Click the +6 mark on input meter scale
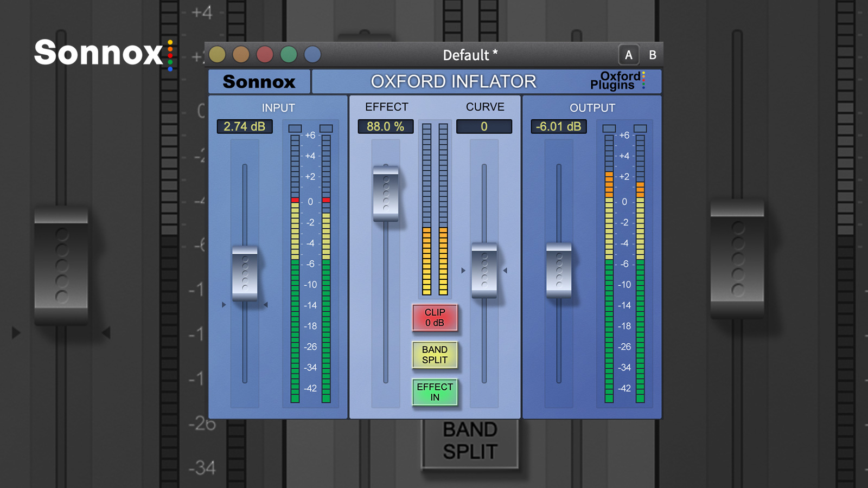Screen dimensions: 868x488 click(x=310, y=136)
